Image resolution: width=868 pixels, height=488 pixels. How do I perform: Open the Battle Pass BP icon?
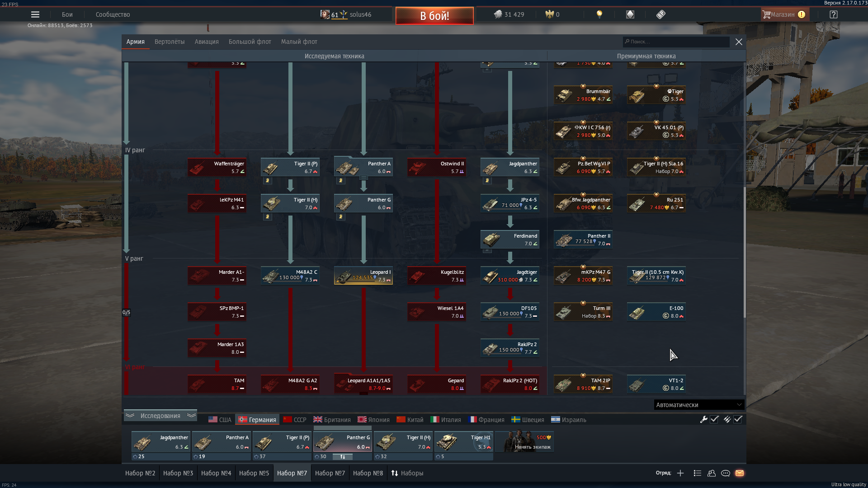tap(661, 14)
